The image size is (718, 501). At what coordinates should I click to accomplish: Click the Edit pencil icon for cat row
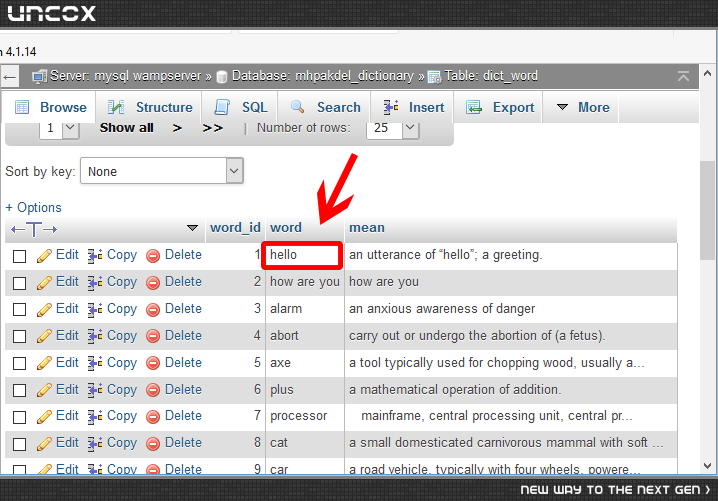tap(44, 444)
